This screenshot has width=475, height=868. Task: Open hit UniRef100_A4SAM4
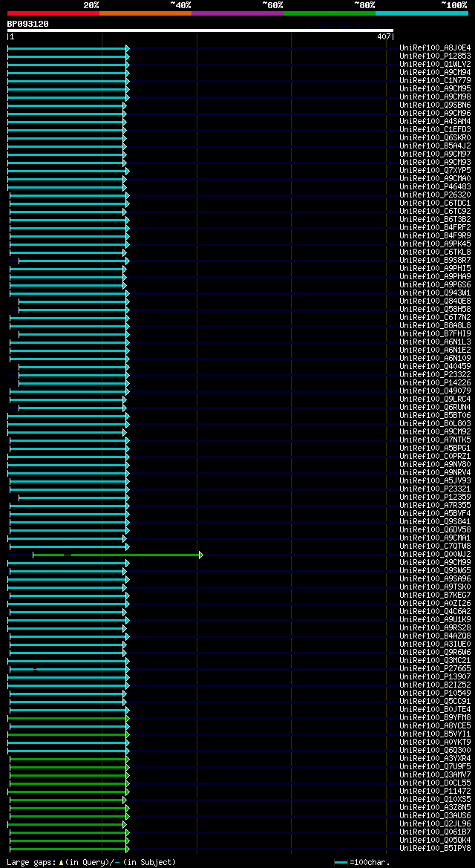point(435,121)
